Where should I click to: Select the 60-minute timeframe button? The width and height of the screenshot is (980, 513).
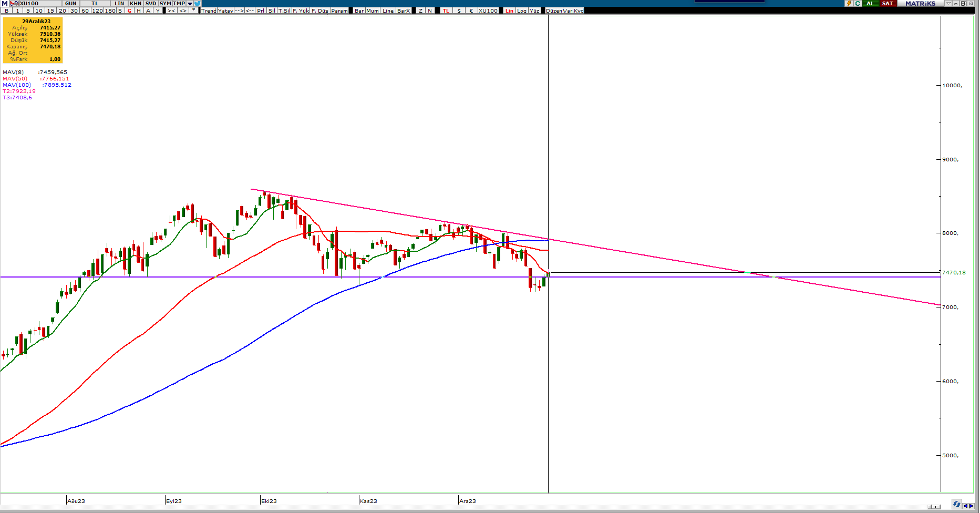[x=85, y=11]
